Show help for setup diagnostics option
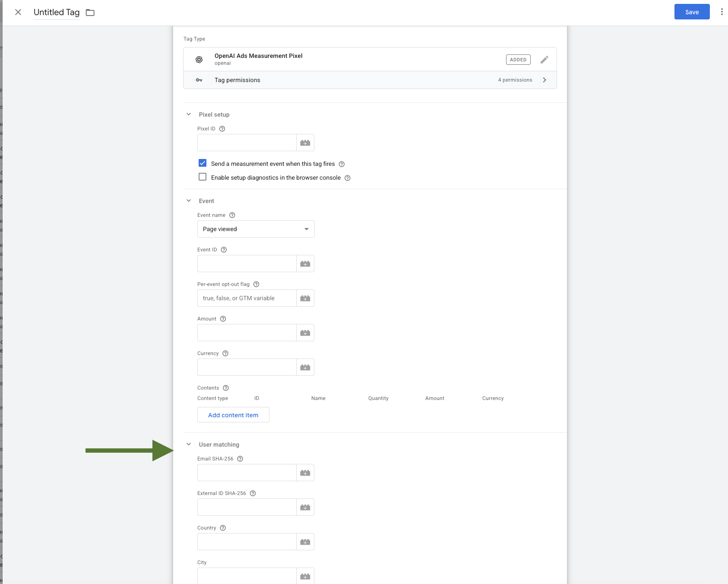This screenshot has height=584, width=728. (347, 178)
